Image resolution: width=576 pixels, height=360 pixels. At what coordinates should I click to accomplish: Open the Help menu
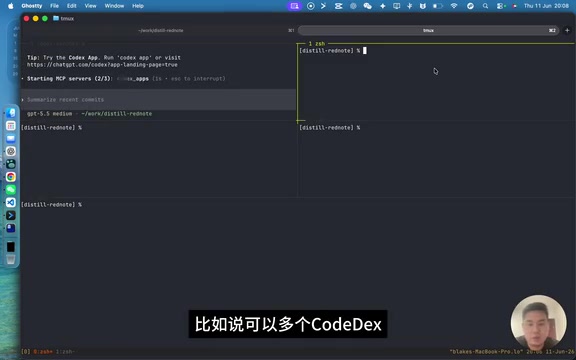tap(138, 6)
